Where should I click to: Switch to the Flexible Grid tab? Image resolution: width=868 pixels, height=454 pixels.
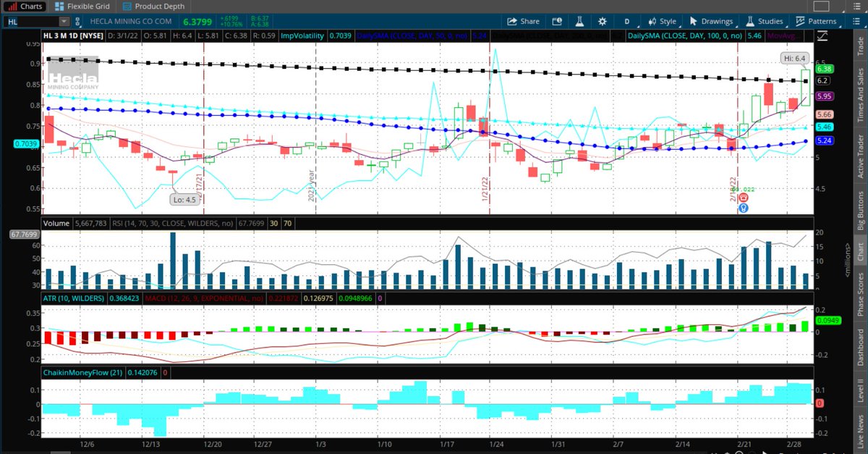click(82, 6)
